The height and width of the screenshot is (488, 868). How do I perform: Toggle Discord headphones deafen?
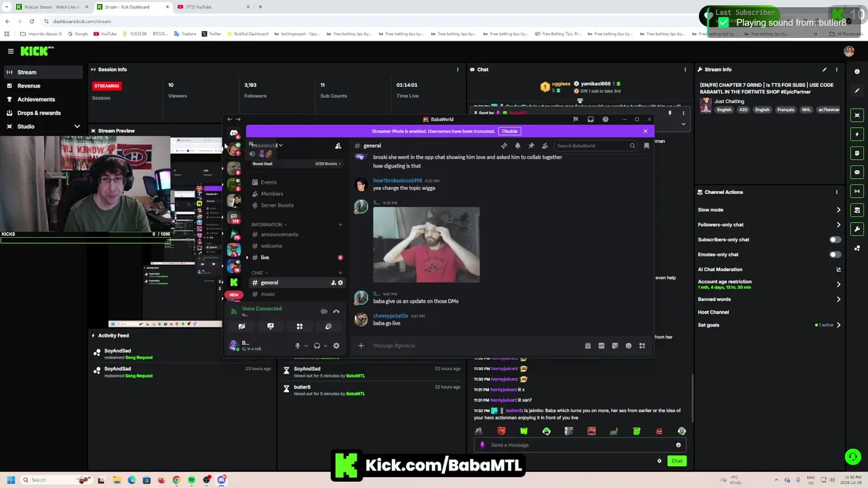pyautogui.click(x=317, y=346)
